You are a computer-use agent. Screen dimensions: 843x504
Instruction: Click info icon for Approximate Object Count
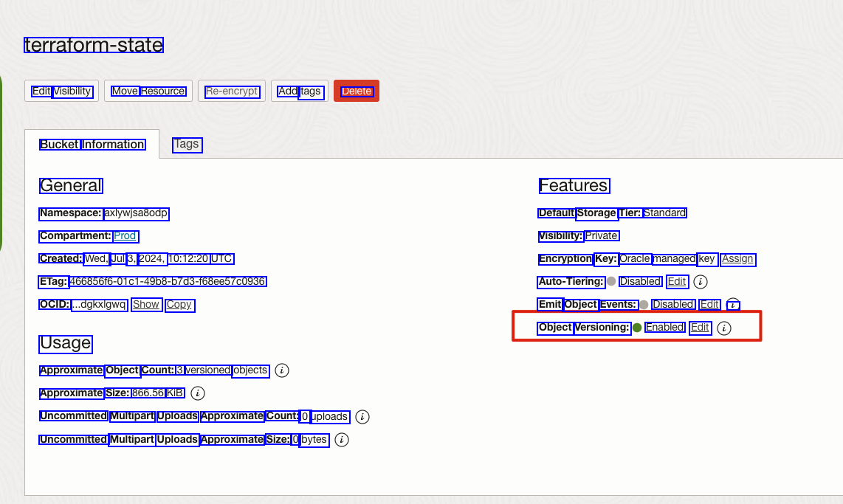point(281,370)
